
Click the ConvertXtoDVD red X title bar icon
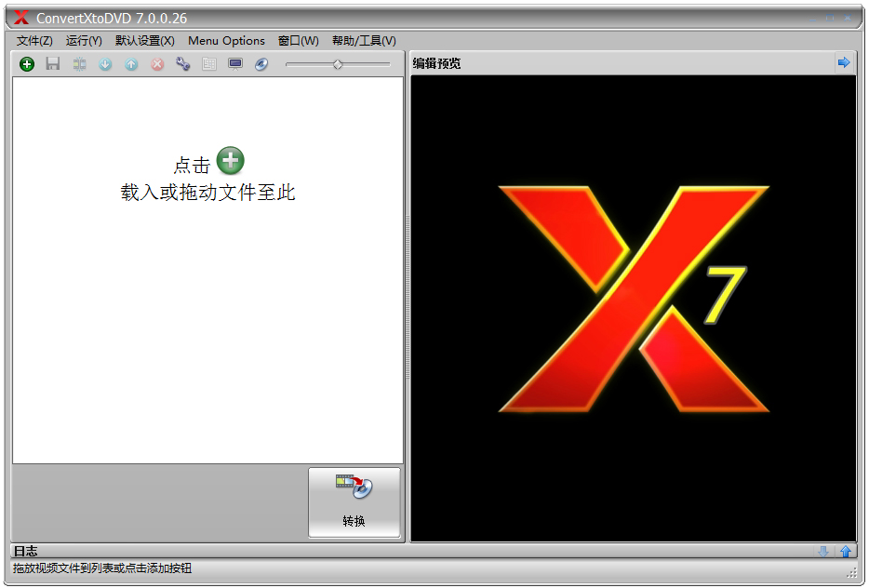[21, 18]
